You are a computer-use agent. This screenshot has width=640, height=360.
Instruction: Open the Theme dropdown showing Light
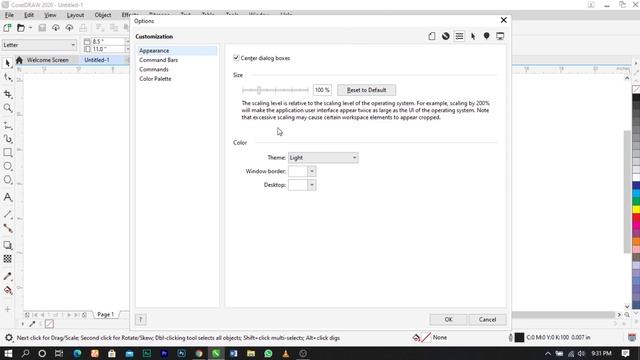[323, 158]
